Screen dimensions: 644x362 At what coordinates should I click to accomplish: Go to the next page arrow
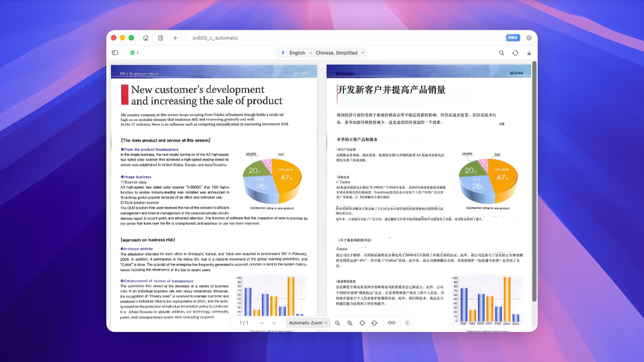click(x=274, y=323)
